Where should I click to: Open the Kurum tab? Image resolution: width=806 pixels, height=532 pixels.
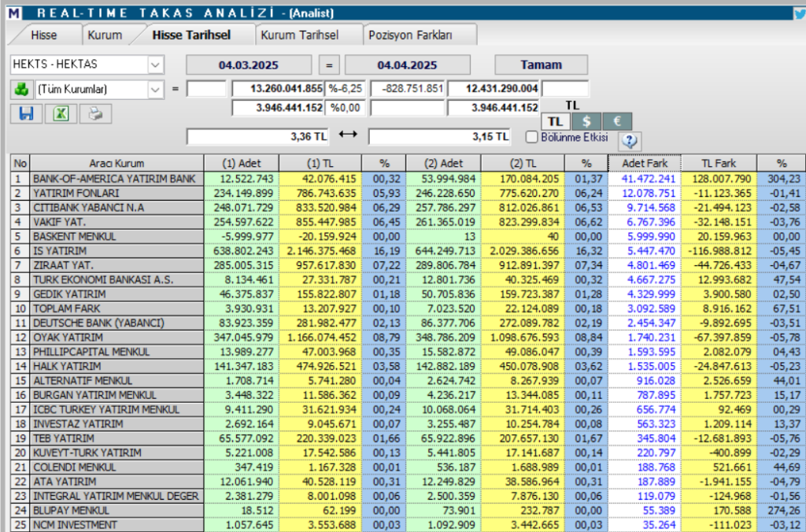105,35
